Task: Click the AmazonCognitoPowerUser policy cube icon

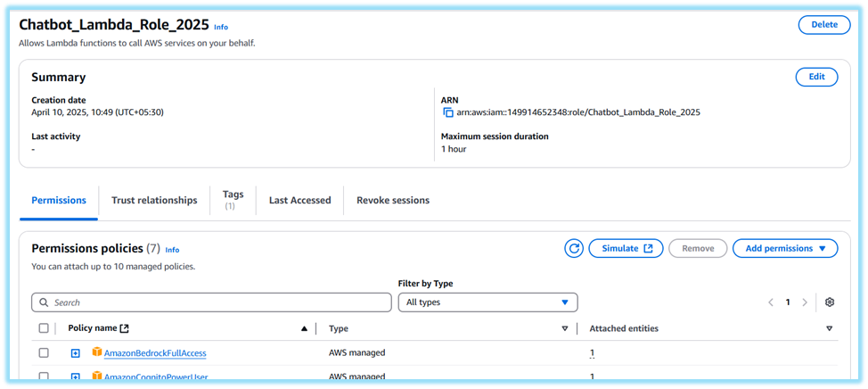Action: tap(97, 377)
